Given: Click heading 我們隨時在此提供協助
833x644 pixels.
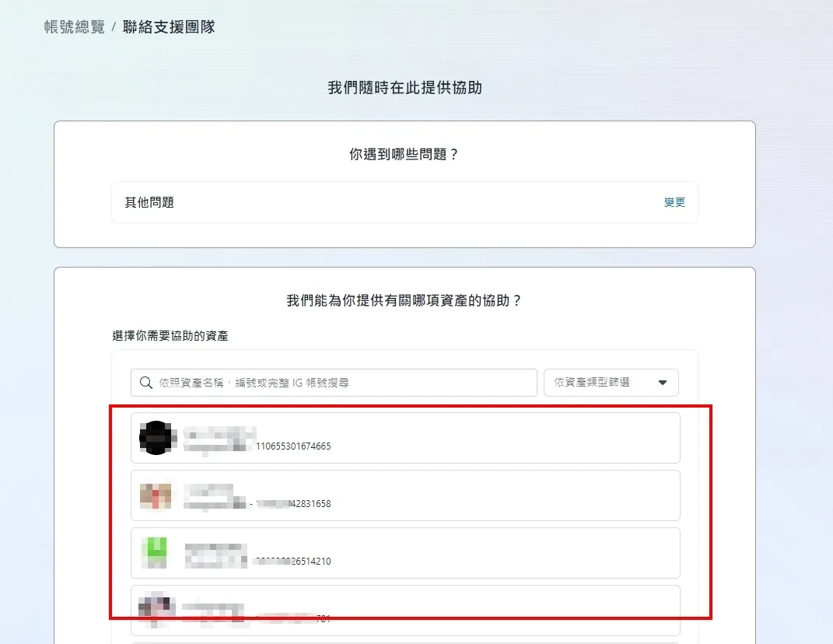Looking at the screenshot, I should 404,88.
